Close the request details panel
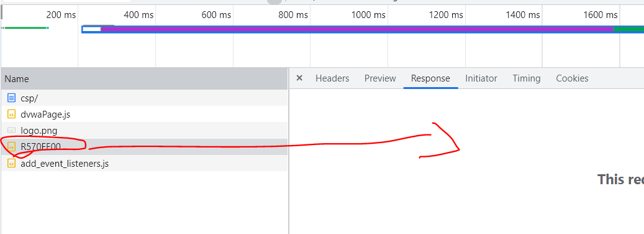This screenshot has height=234, width=644. 299,78
